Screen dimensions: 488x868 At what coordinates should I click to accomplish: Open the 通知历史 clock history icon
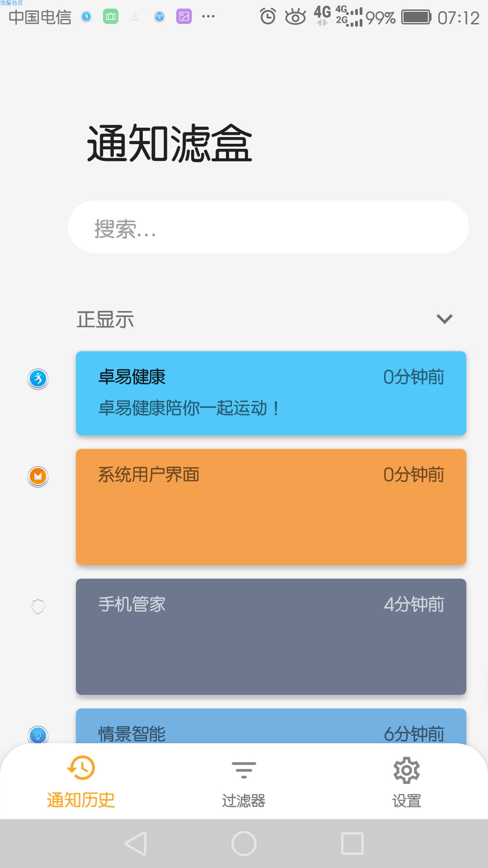tap(81, 767)
